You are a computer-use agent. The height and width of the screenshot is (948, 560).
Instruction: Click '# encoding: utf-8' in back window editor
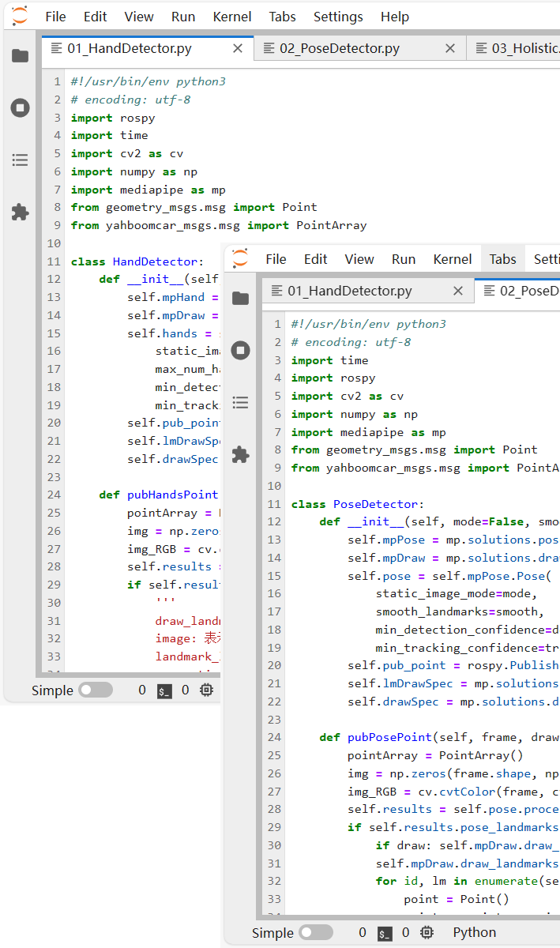click(x=130, y=100)
